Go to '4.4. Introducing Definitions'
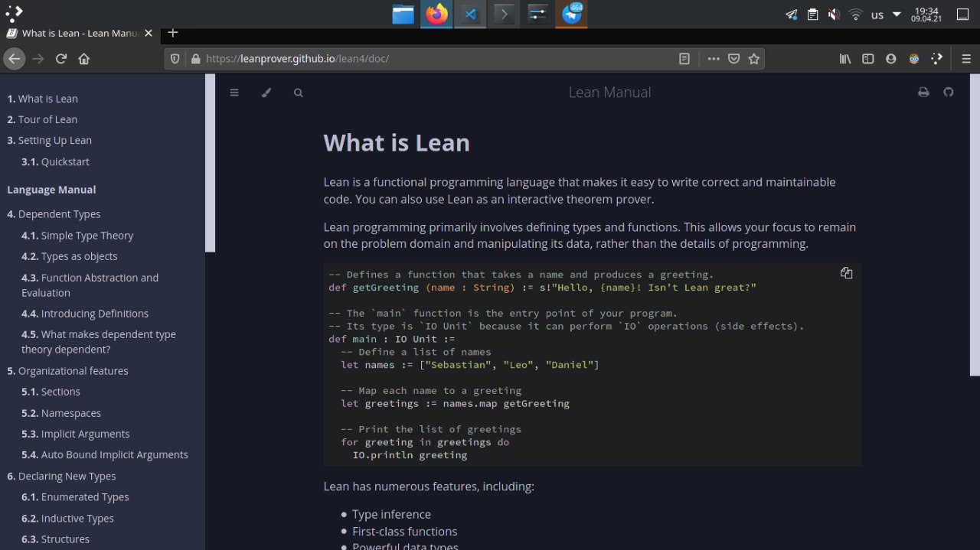 [85, 314]
